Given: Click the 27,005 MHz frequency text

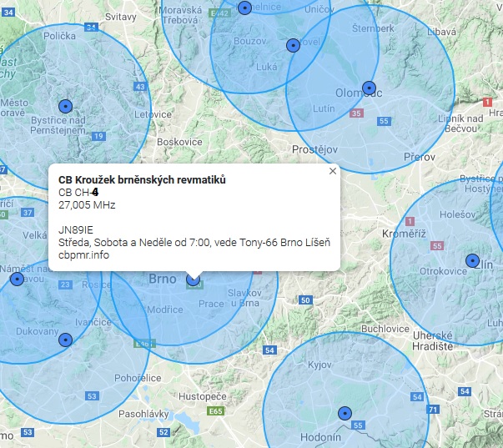Looking at the screenshot, I should [87, 205].
